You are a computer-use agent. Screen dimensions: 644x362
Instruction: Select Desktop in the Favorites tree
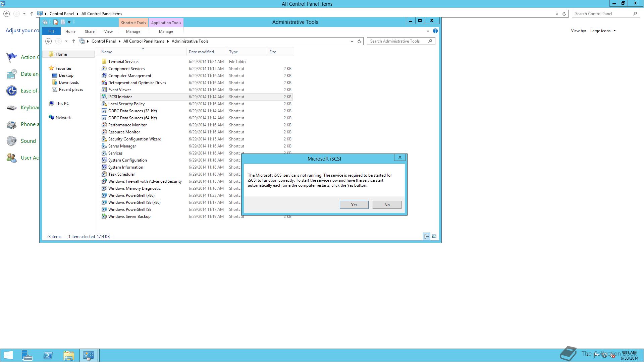point(66,75)
